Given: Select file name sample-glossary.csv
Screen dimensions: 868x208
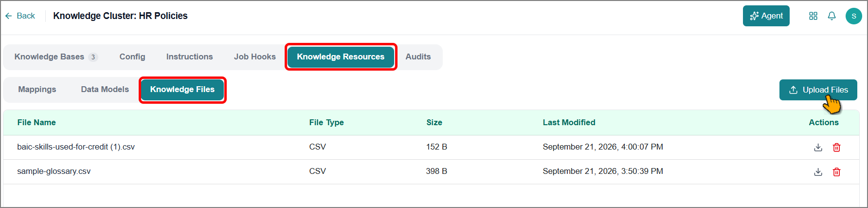Looking at the screenshot, I should coord(54,171).
